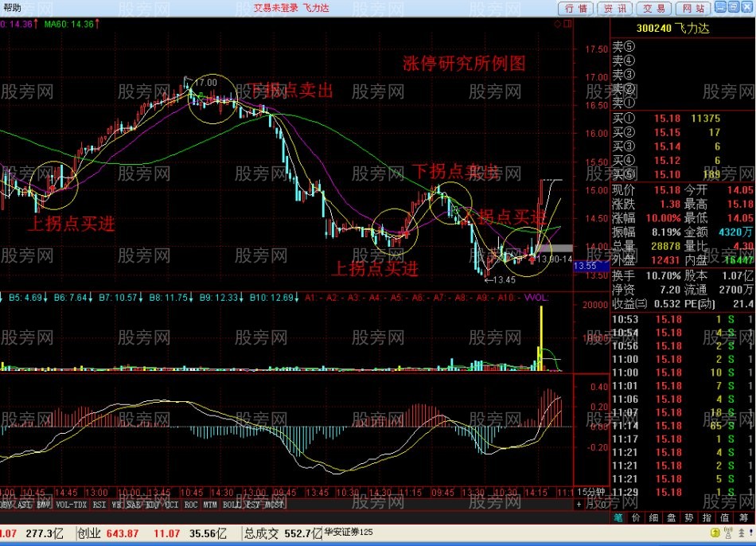Click the 总成交 552.7亿 status entry
The image size is (756, 546).
click(x=283, y=533)
